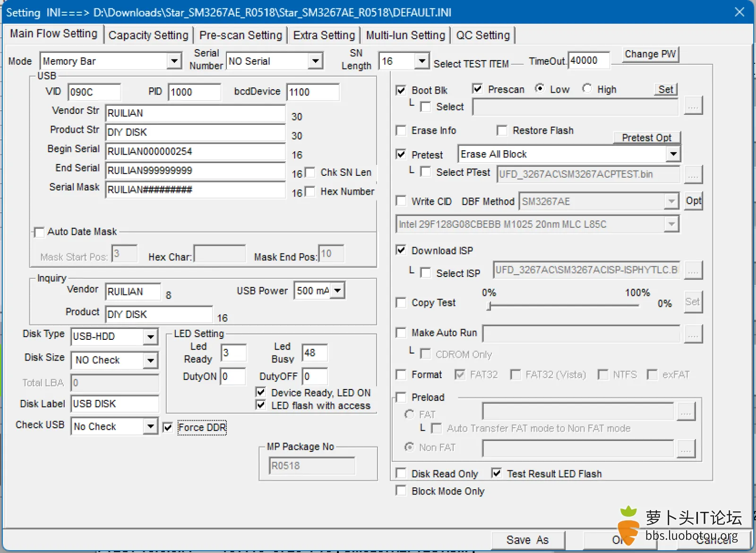756x553 pixels.
Task: Uncheck Download ISP checkbox
Action: [401, 250]
